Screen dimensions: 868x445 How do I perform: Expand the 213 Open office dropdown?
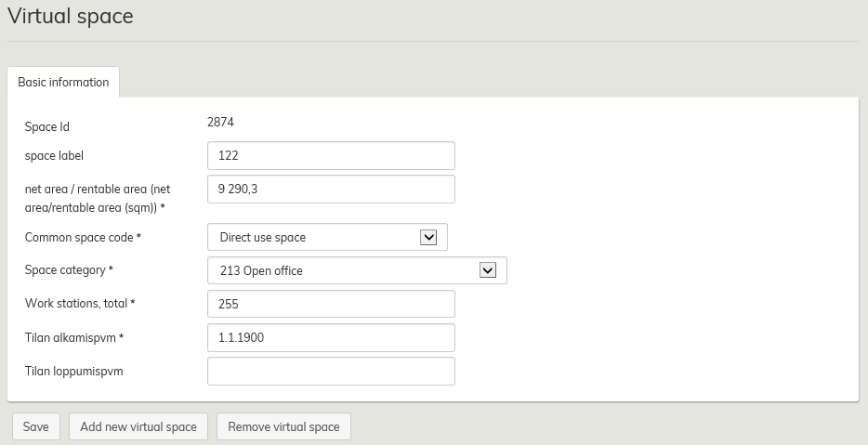[344, 270]
